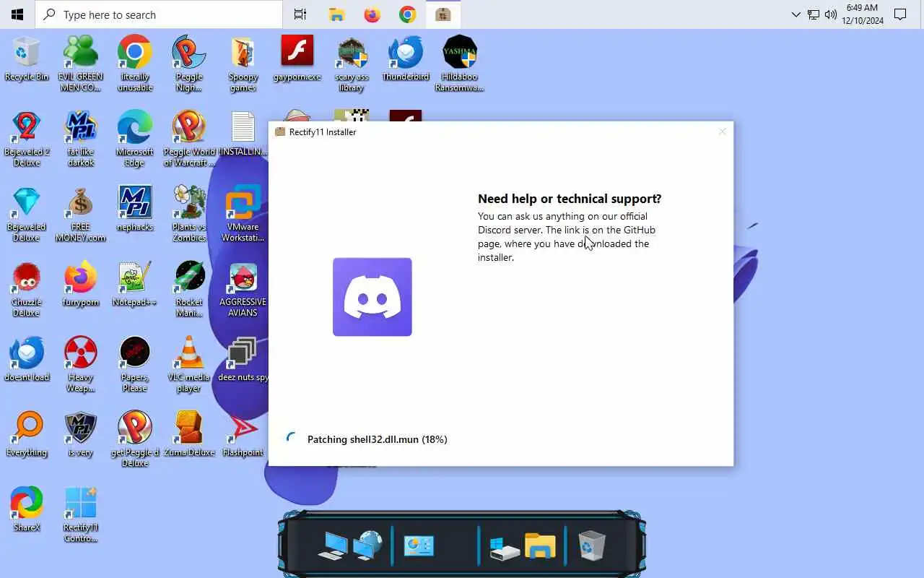
Task: Click the 'Type here to search' box
Action: (159, 14)
